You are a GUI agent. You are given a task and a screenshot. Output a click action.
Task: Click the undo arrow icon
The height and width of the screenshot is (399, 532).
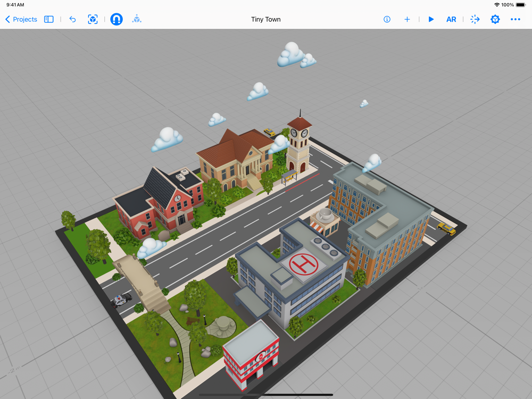coord(72,19)
